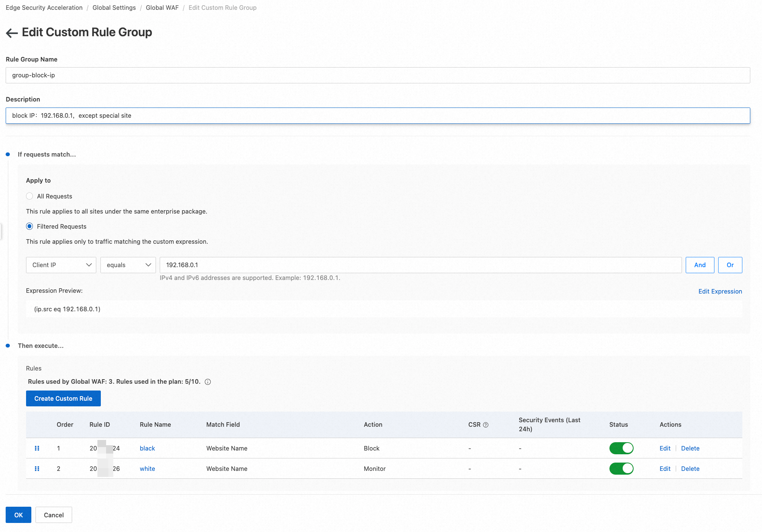Go back using the left arrow icon
Image resolution: width=762 pixels, height=532 pixels.
click(12, 33)
